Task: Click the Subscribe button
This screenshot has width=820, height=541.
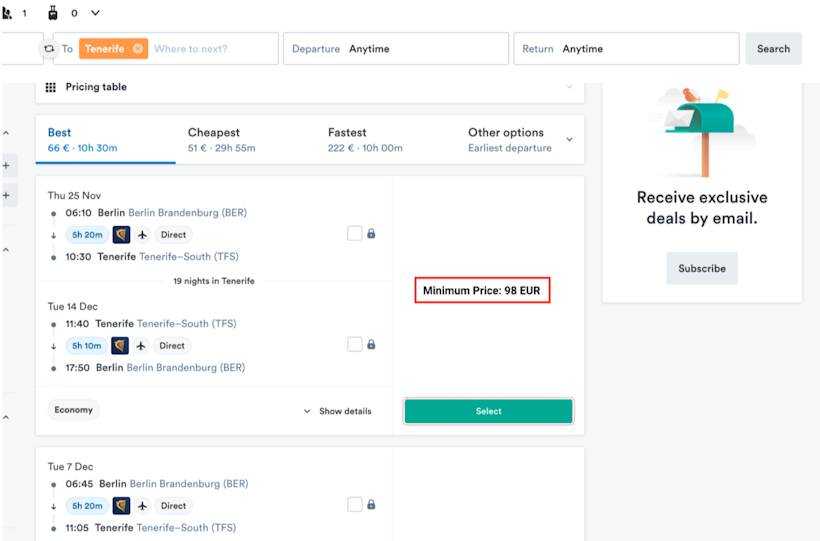Action: pos(702,268)
